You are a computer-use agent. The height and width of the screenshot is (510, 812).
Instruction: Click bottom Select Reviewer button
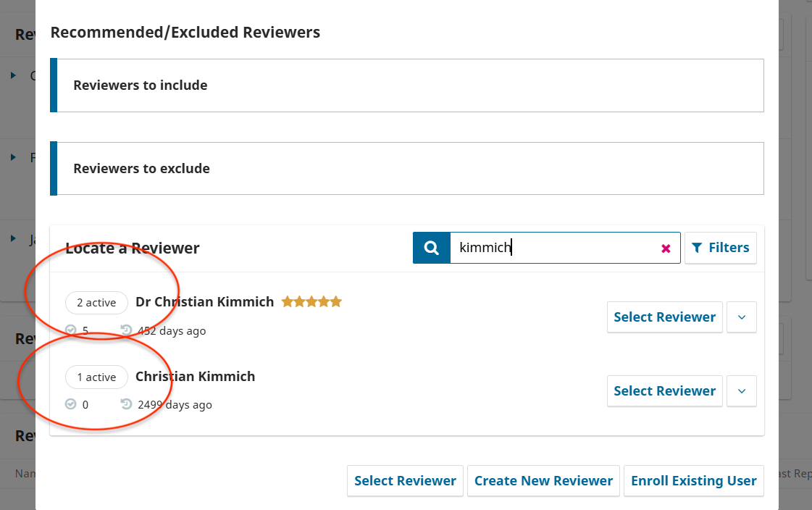pos(405,481)
